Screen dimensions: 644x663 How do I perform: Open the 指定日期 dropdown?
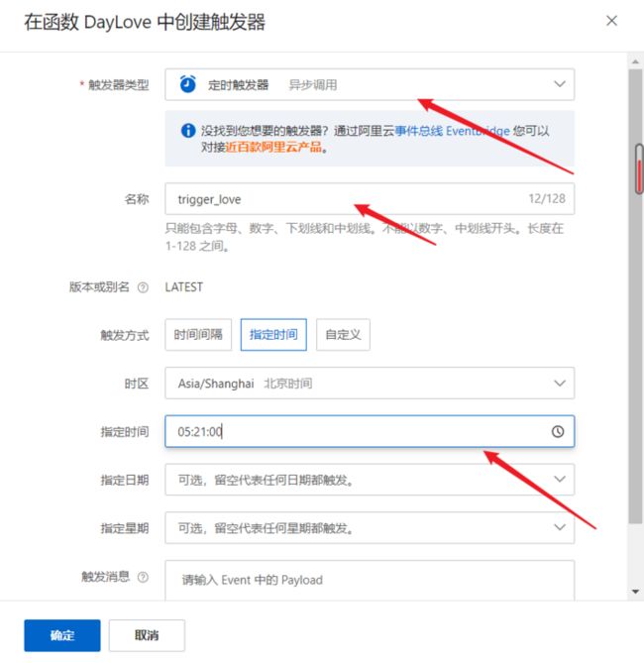click(370, 480)
